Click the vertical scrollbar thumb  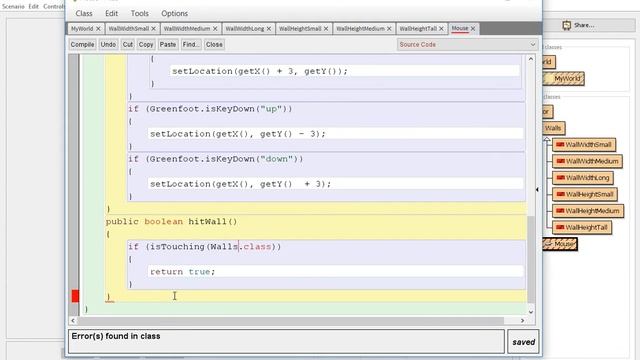(531, 260)
